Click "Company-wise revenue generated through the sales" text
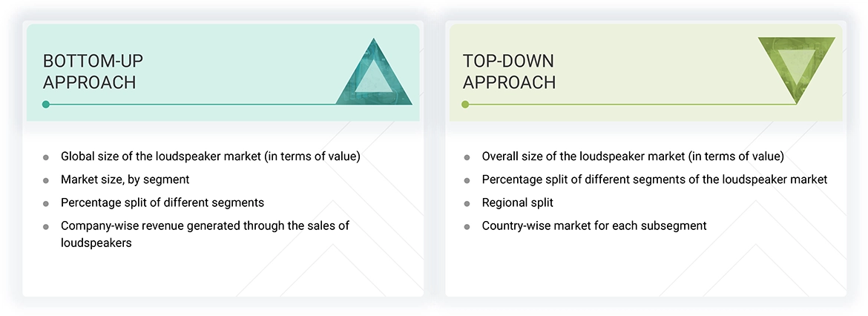868x316 pixels. pos(205,226)
